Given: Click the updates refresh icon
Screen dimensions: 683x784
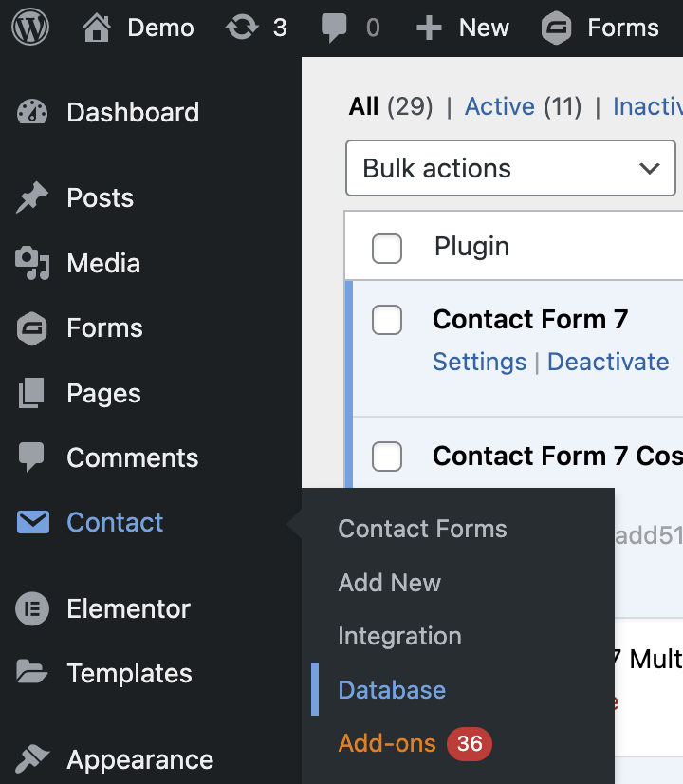Looking at the screenshot, I should click(x=242, y=28).
